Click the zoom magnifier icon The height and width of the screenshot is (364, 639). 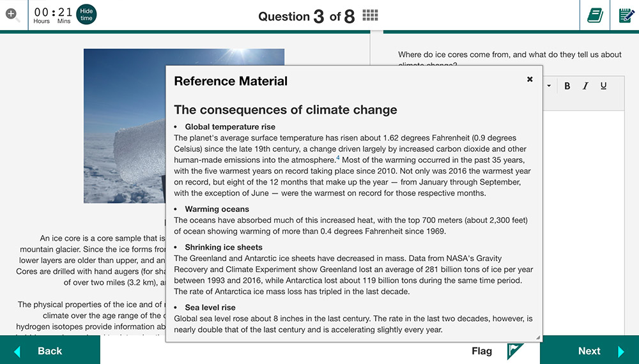pos(13,15)
